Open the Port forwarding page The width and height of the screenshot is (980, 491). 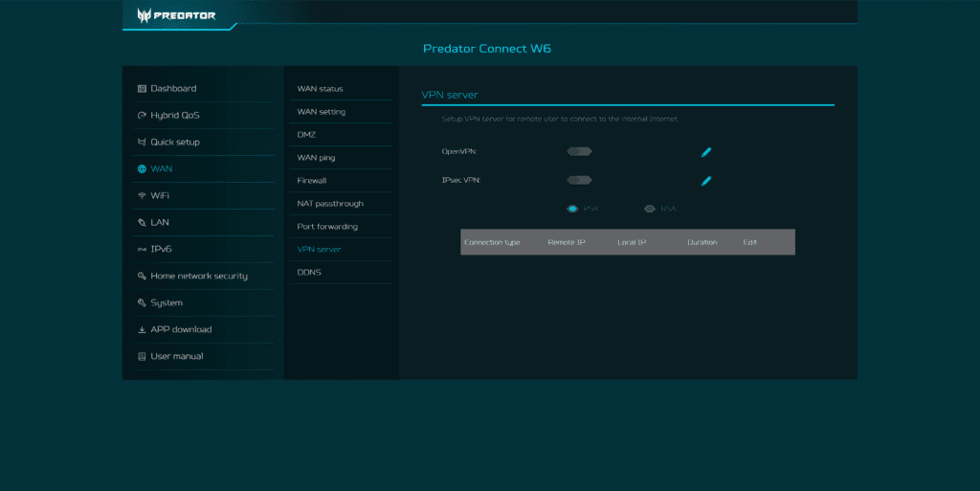(x=327, y=227)
